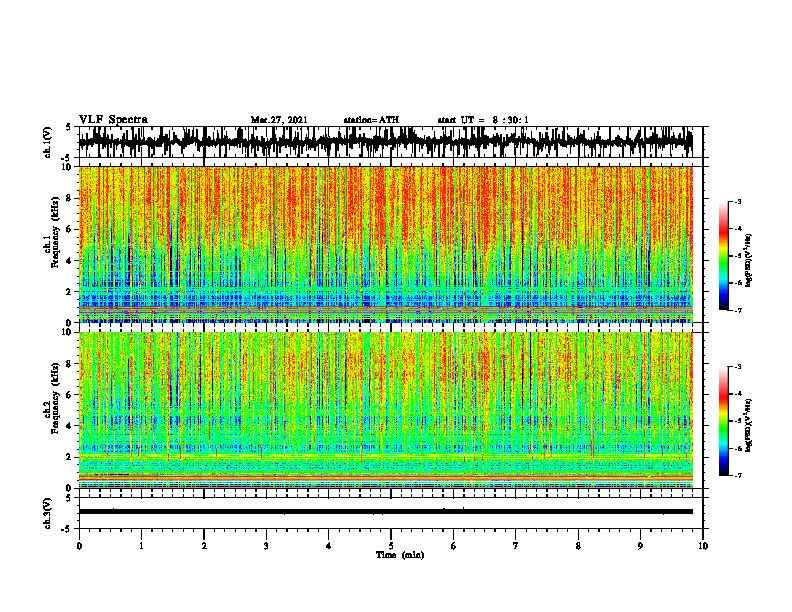This screenshot has width=792, height=612.
Task: Click the time axis tick label "8"
Action: 578,546
